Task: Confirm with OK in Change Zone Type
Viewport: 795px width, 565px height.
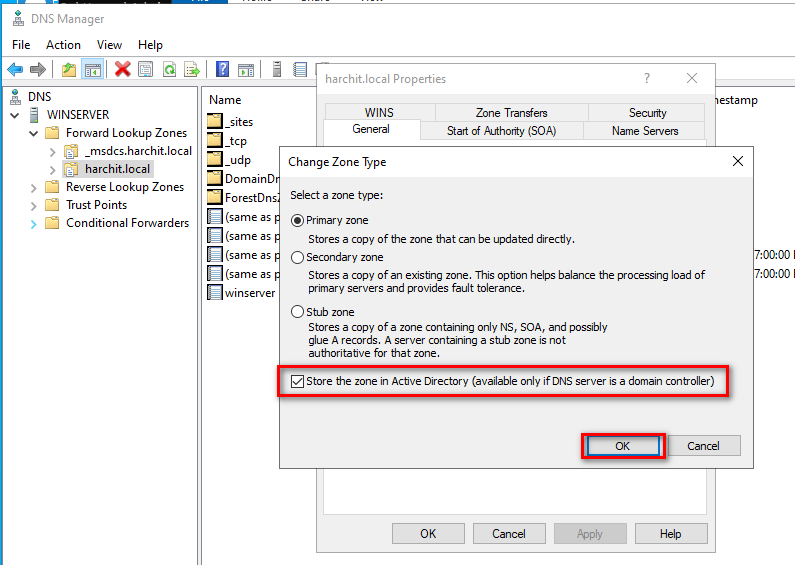Action: tap(622, 446)
